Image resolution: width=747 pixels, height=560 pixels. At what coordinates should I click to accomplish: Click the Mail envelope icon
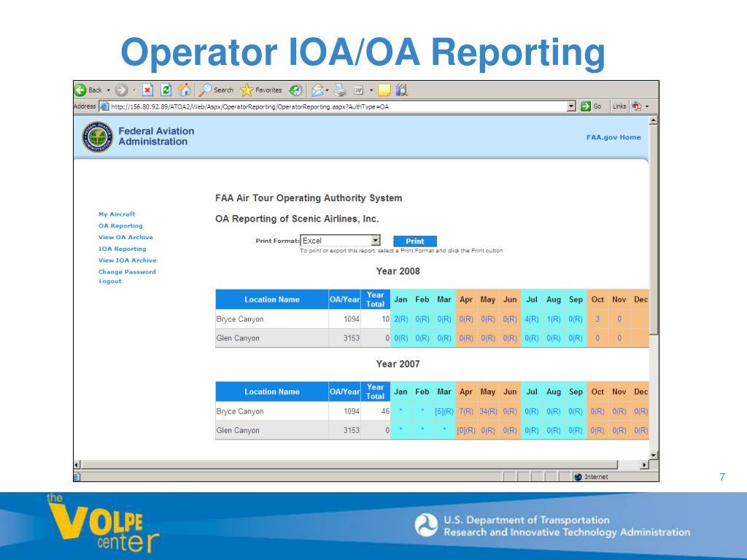pyautogui.click(x=317, y=90)
